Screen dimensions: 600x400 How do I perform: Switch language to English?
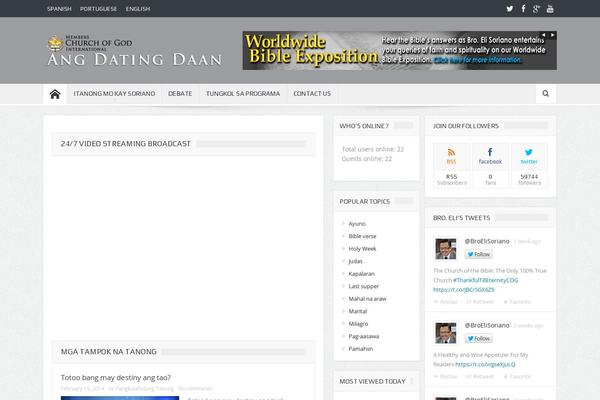[138, 9]
